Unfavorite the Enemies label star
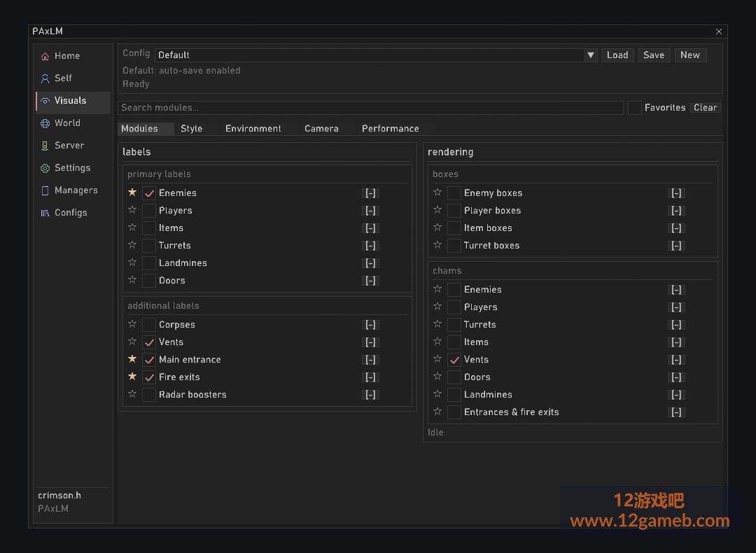This screenshot has width=756, height=553. tap(132, 192)
